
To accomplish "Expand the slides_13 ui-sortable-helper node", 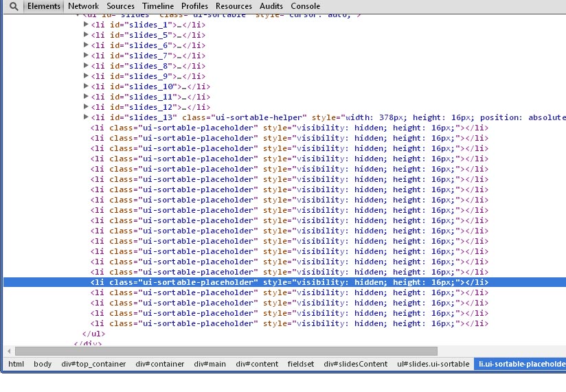I will (86, 117).
